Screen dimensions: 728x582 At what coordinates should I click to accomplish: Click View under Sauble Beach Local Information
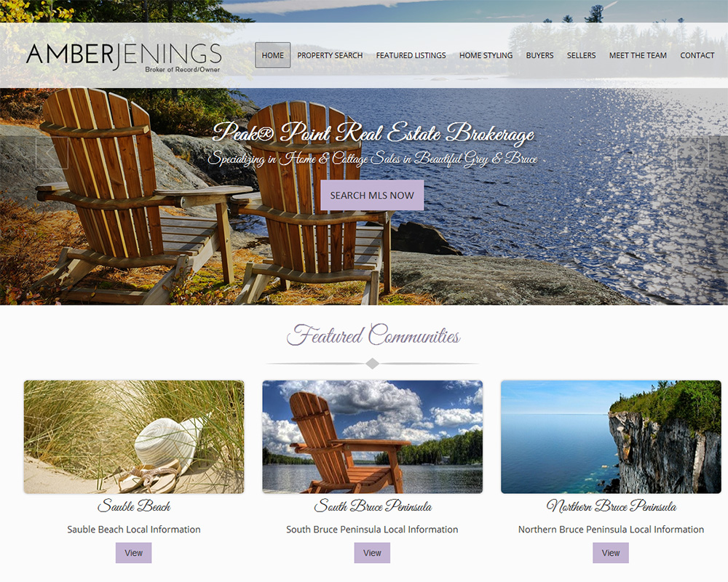(134, 553)
